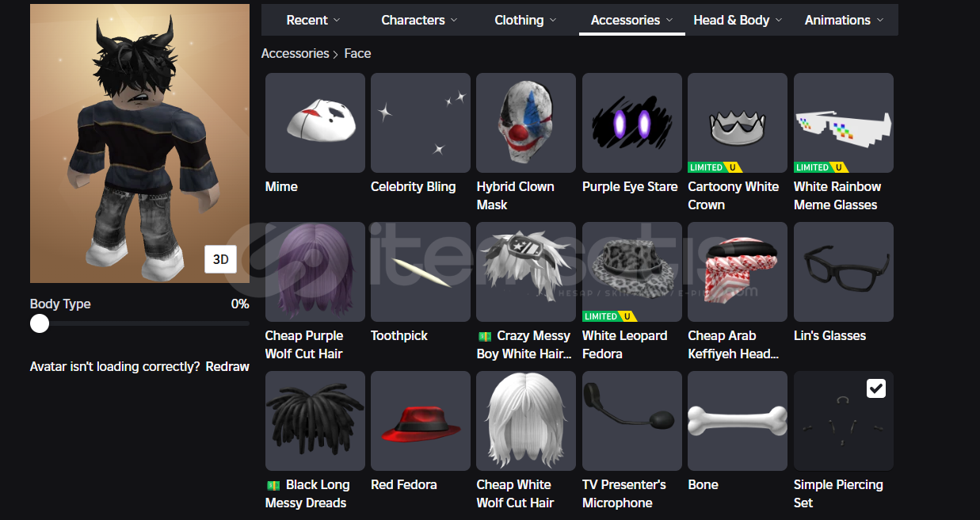Click the Redraw avatar link
The image size is (980, 520).
click(x=227, y=367)
